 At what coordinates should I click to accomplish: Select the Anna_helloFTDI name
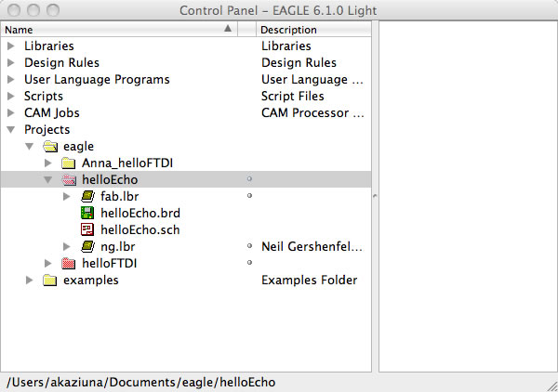pyautogui.click(x=127, y=163)
